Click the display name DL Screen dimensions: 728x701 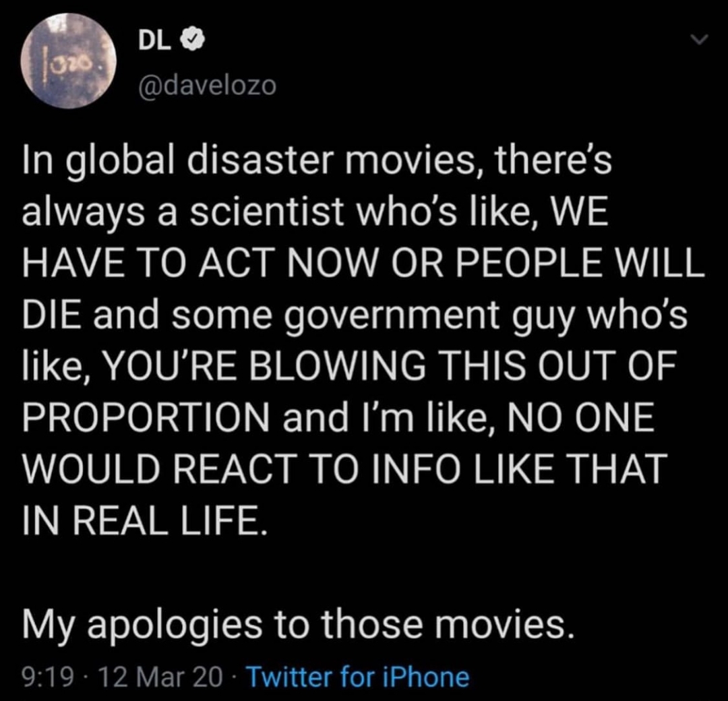(x=153, y=42)
